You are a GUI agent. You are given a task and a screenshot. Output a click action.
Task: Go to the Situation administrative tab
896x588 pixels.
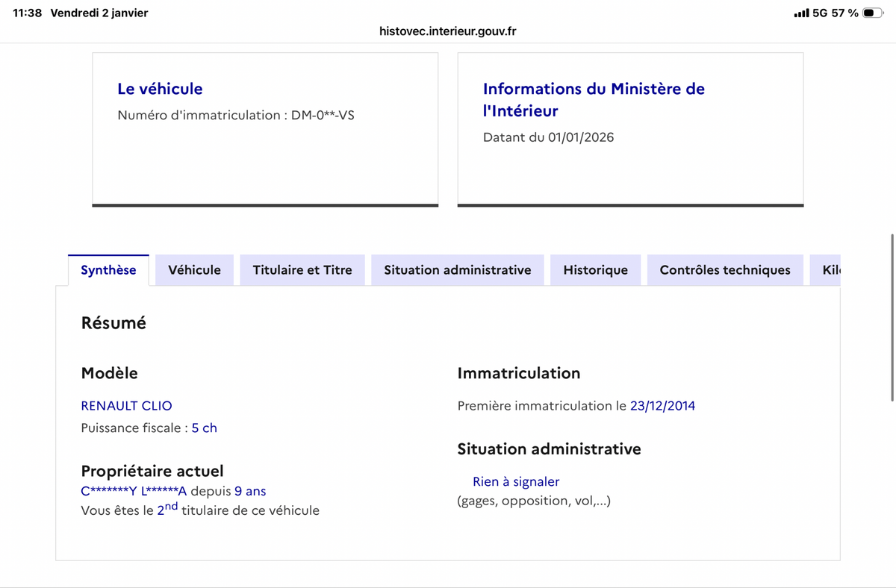click(x=458, y=270)
